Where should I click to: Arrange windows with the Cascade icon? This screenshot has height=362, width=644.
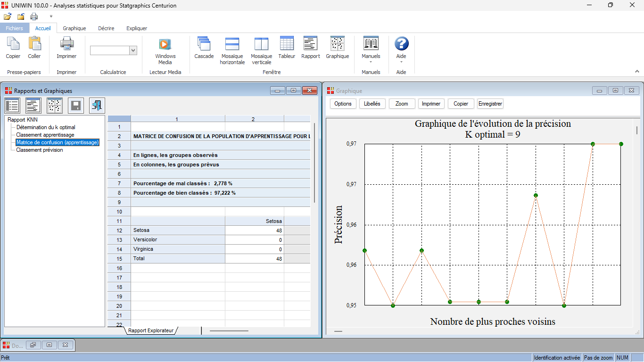click(204, 44)
